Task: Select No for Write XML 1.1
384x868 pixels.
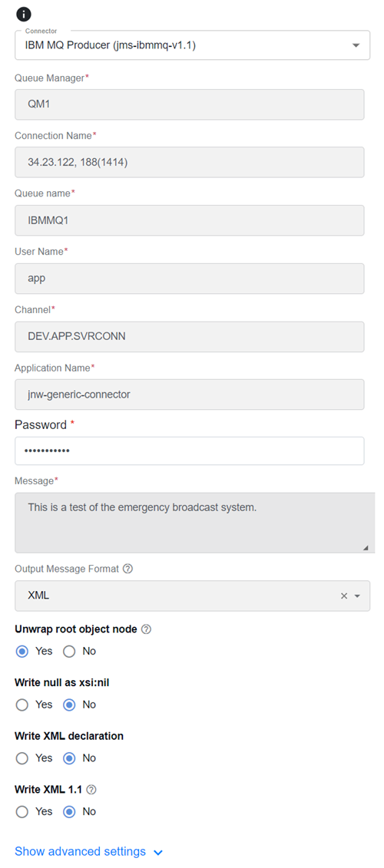Action: (69, 811)
